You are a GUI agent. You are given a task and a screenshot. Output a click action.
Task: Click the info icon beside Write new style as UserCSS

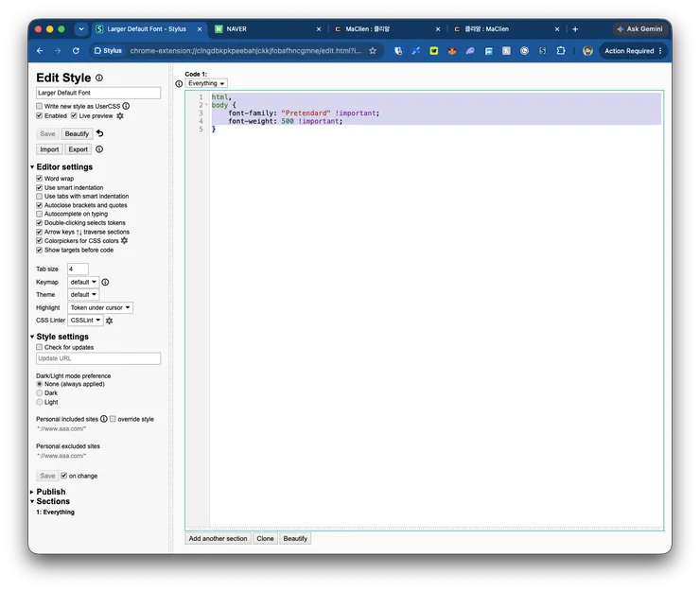pyautogui.click(x=126, y=106)
